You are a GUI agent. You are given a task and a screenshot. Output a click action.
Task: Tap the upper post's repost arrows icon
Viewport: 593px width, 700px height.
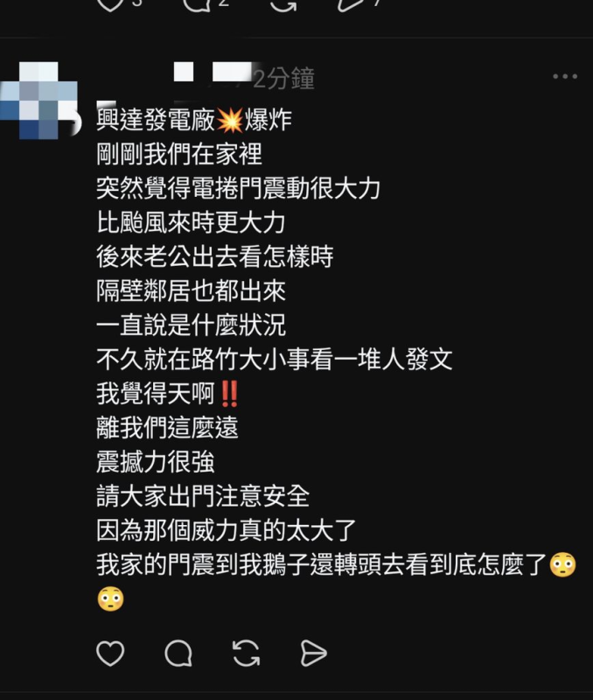click(283, 4)
